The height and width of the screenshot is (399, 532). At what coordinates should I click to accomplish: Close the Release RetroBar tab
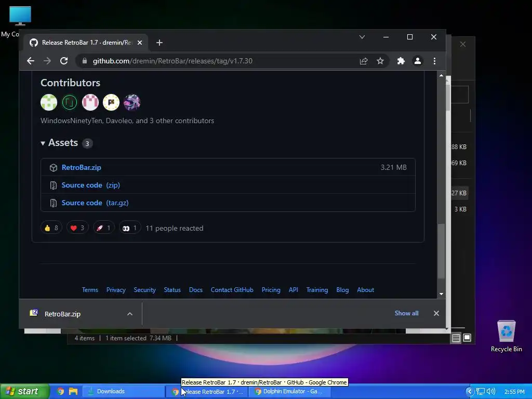click(x=139, y=43)
